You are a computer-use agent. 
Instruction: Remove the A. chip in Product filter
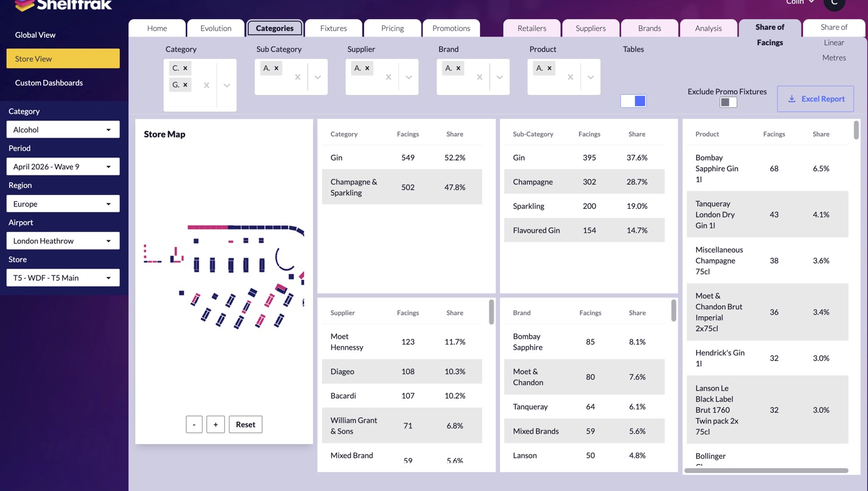(x=550, y=68)
